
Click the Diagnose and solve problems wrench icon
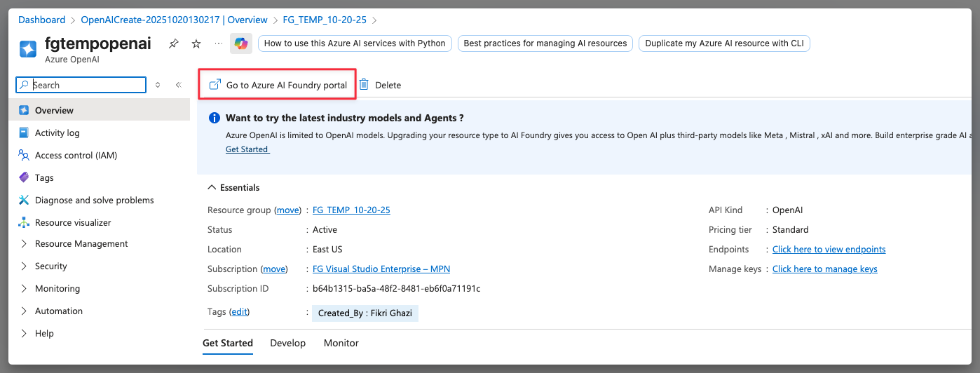(24, 200)
